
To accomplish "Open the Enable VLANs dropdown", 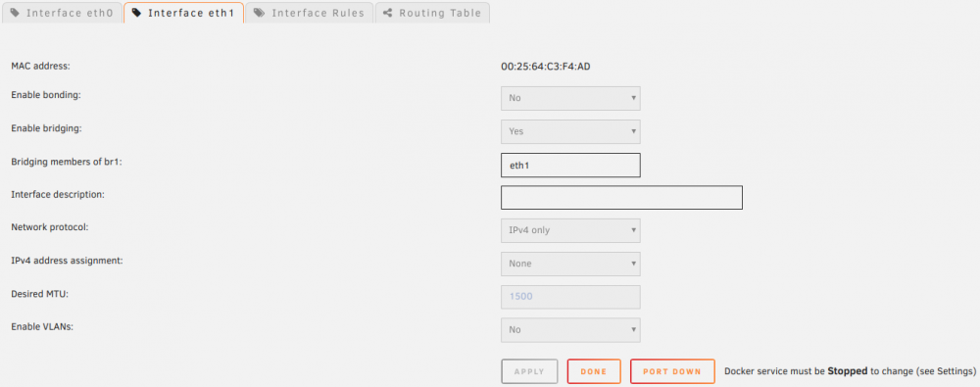I will (x=570, y=329).
